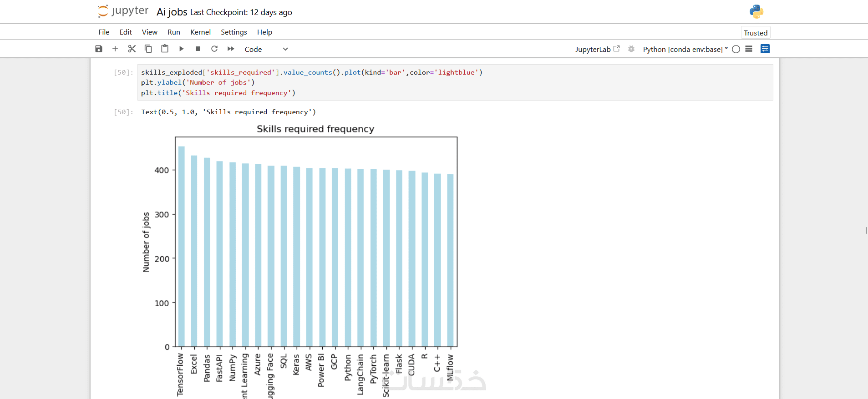Screen dimensions: 868x399
Task: Click the bar chart output image
Action: coord(300,260)
